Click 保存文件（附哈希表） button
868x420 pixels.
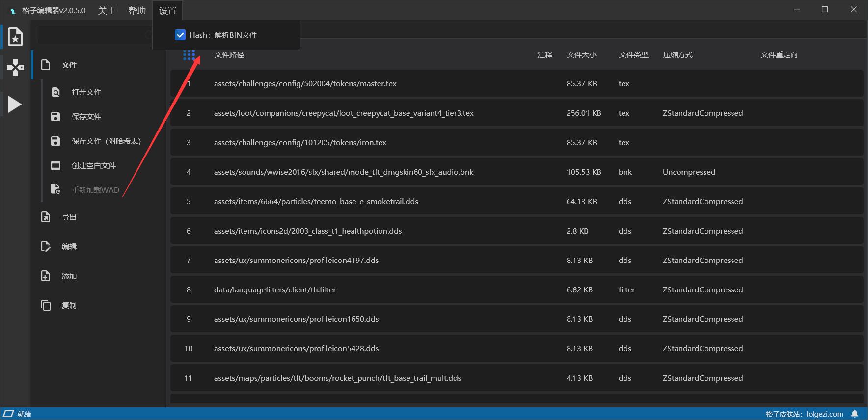pos(106,141)
